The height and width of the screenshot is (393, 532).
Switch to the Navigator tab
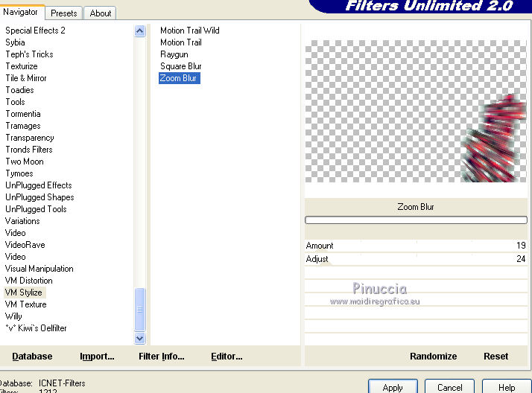21,12
